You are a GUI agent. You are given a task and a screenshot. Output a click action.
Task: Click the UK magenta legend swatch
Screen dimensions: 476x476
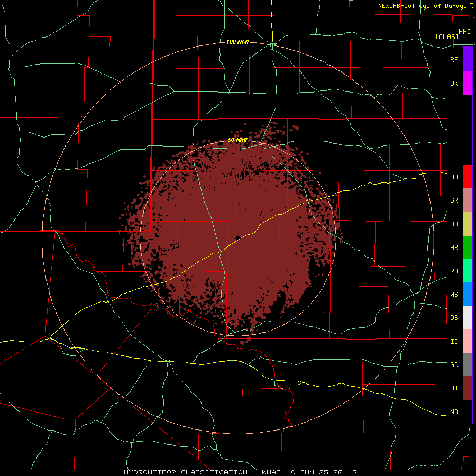pyautogui.click(x=467, y=83)
